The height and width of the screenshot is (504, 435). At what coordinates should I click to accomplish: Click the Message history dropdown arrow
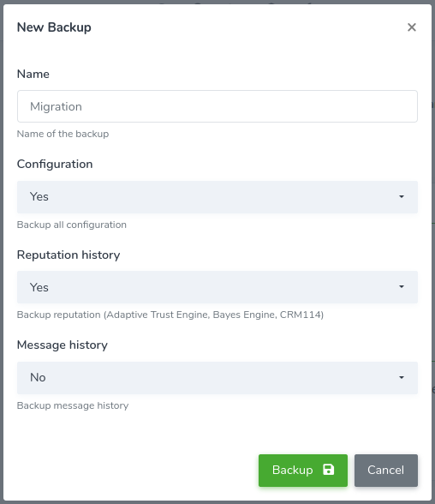coord(402,377)
